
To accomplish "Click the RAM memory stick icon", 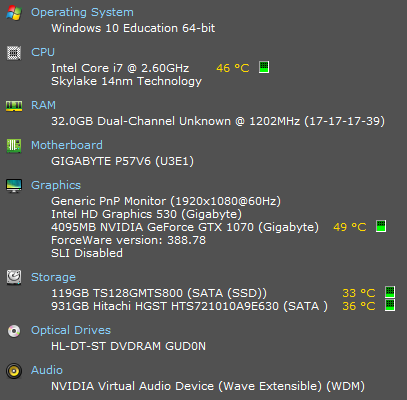I will (14, 106).
